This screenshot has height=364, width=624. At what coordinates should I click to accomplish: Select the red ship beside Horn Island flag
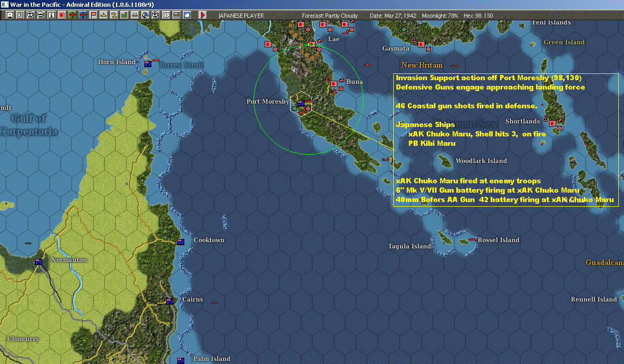(x=156, y=60)
